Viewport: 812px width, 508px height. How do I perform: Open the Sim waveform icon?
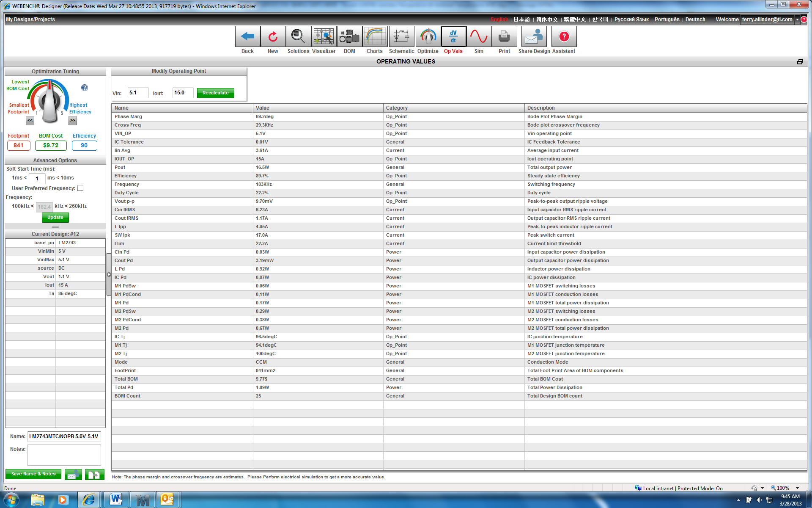479,37
